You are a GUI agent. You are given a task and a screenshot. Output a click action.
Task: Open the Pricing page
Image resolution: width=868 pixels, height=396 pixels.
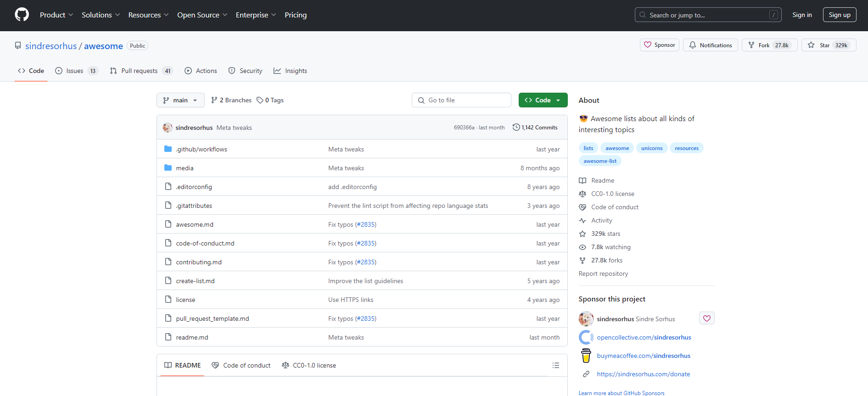click(296, 15)
